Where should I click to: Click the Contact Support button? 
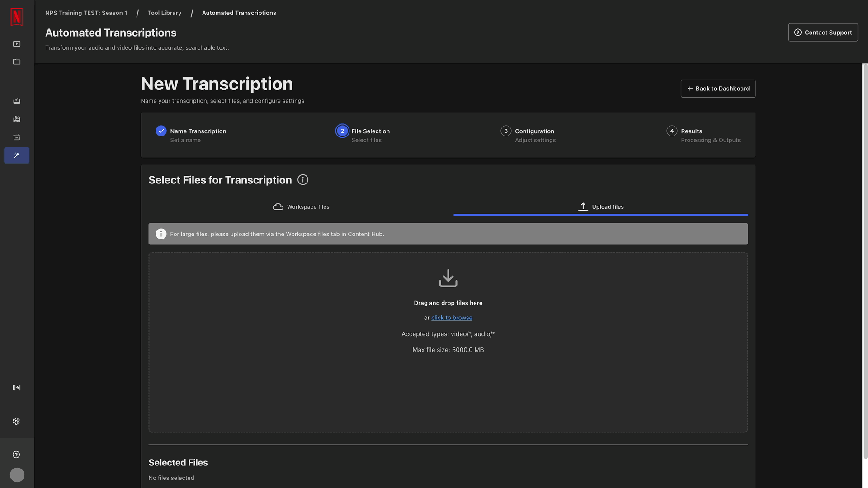(823, 33)
